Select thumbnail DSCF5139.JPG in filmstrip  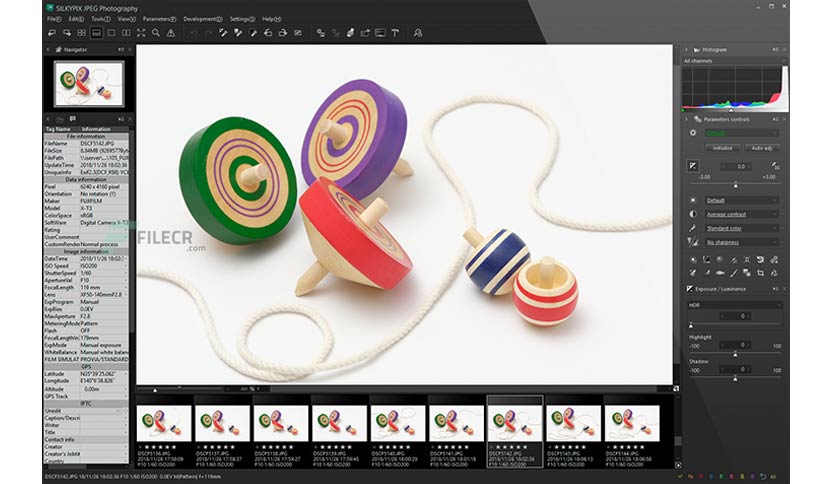pyautogui.click(x=340, y=424)
